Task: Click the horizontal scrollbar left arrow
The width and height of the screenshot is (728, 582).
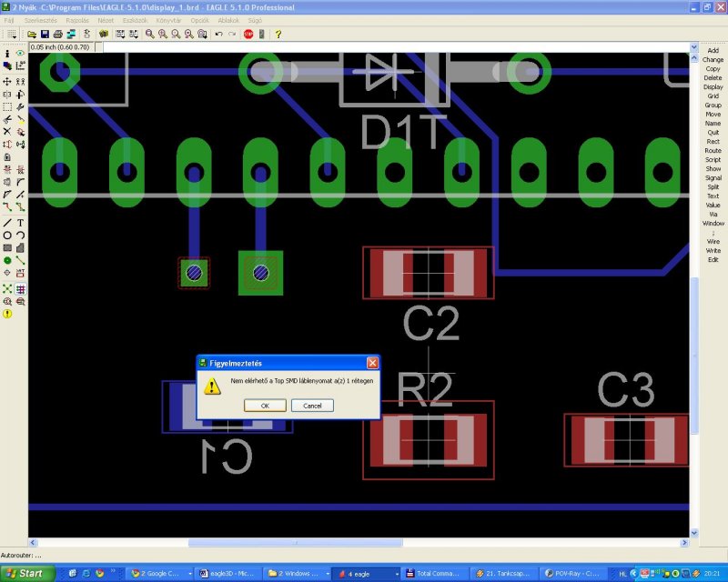Action: [33, 543]
